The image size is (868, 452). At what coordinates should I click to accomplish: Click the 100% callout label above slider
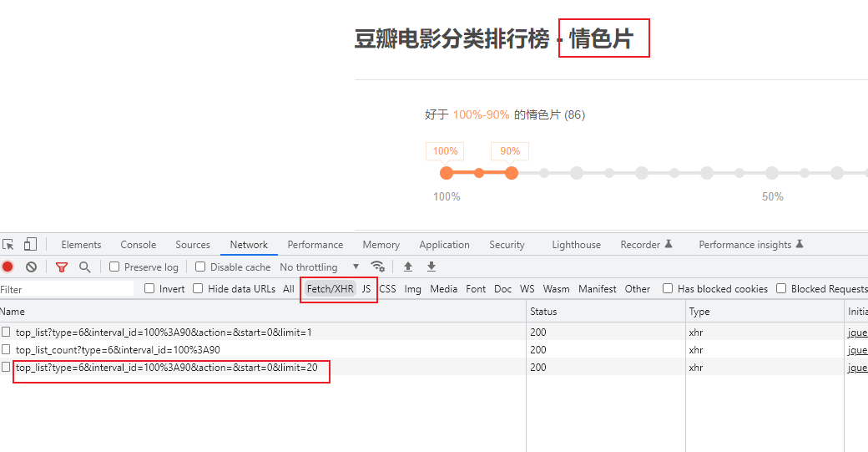tap(445, 151)
